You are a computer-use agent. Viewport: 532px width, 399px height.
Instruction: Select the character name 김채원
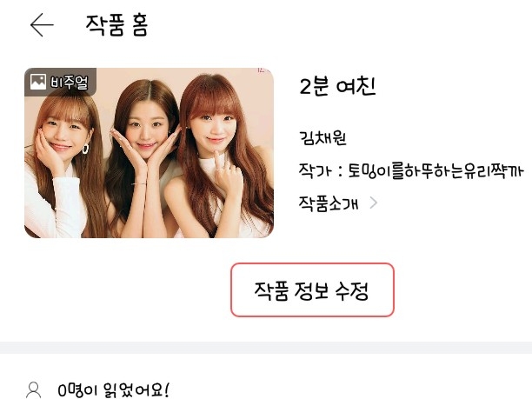pyautogui.click(x=323, y=137)
